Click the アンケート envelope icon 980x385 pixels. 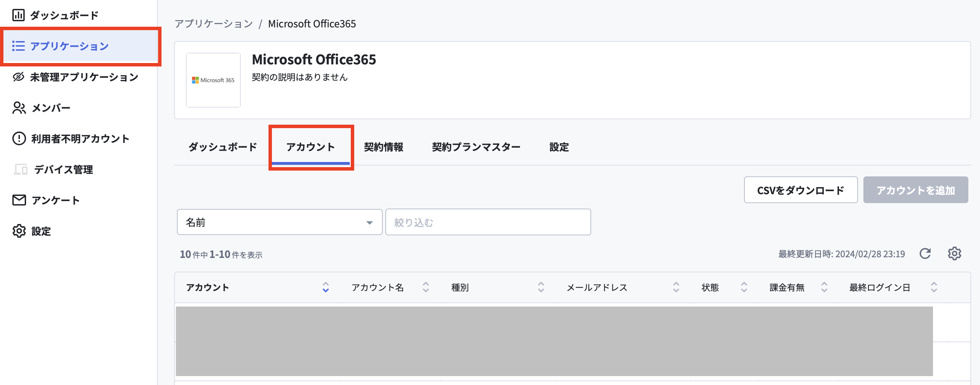19,200
